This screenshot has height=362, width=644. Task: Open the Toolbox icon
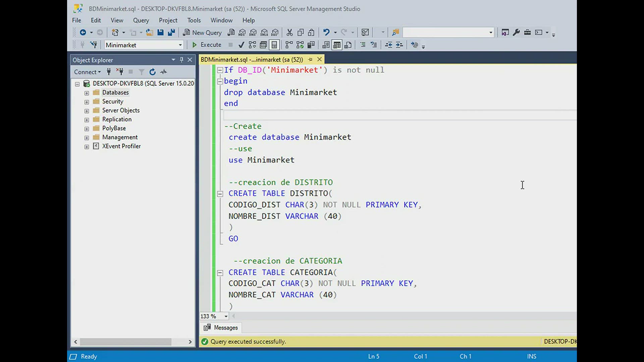[527, 33]
